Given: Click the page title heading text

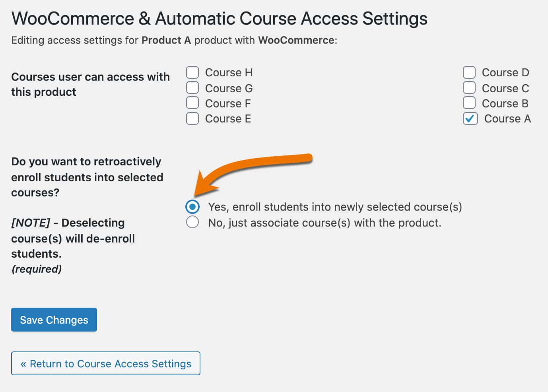Looking at the screenshot, I should click(219, 18).
